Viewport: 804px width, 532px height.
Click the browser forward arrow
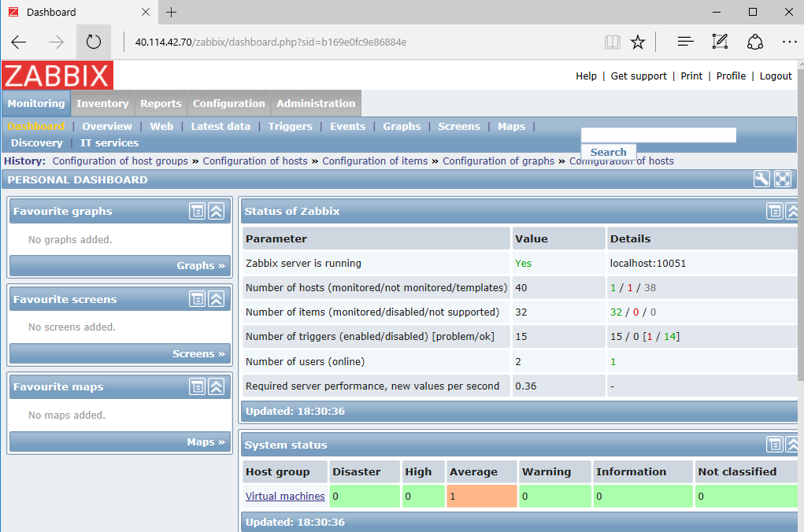56,42
